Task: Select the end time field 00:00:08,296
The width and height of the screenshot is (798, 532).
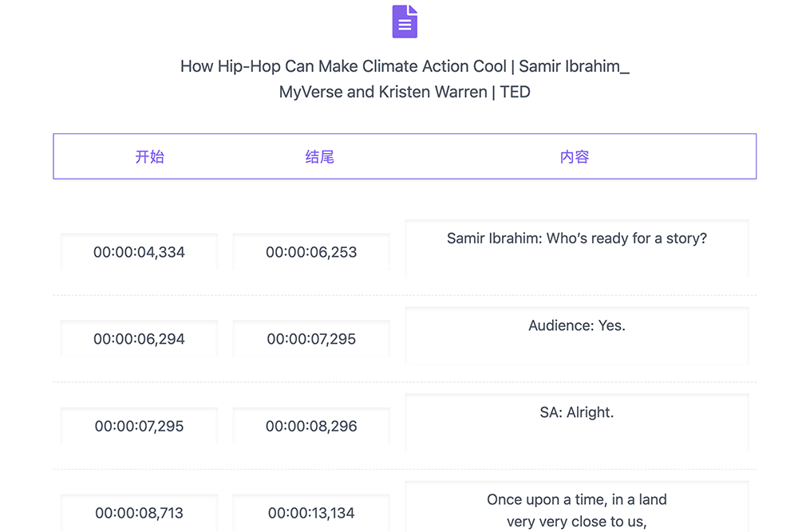Action: coord(311,427)
